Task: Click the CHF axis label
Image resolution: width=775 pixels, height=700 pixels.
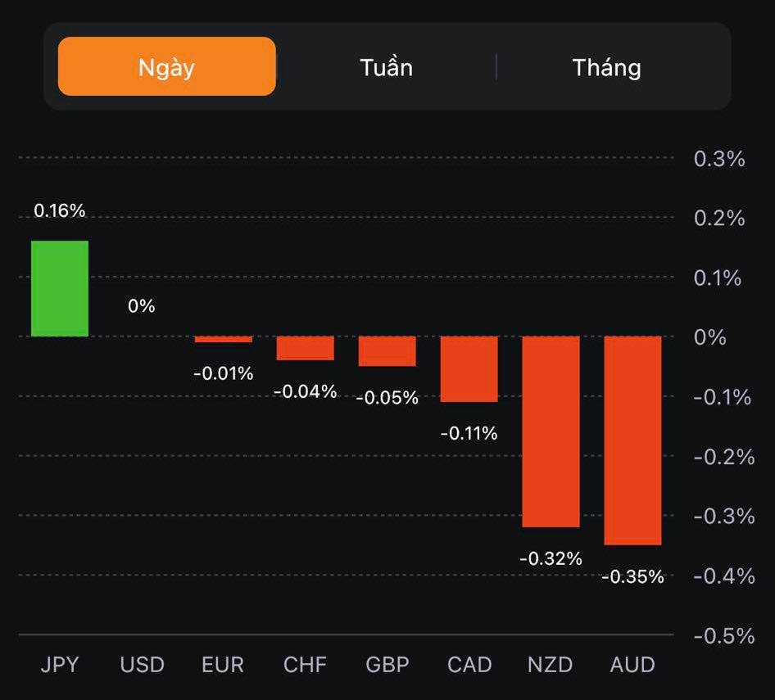Action: click(x=306, y=664)
